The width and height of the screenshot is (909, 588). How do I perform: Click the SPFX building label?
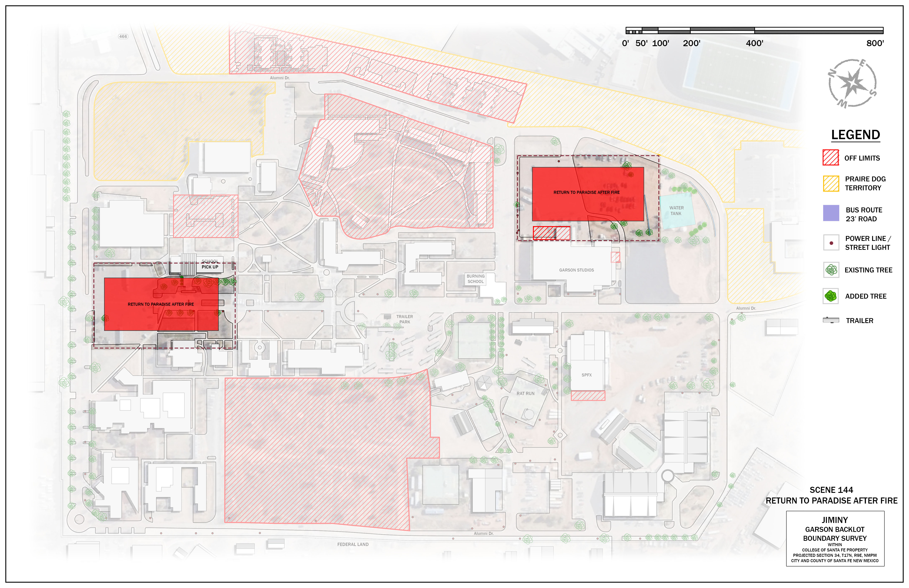586,375
